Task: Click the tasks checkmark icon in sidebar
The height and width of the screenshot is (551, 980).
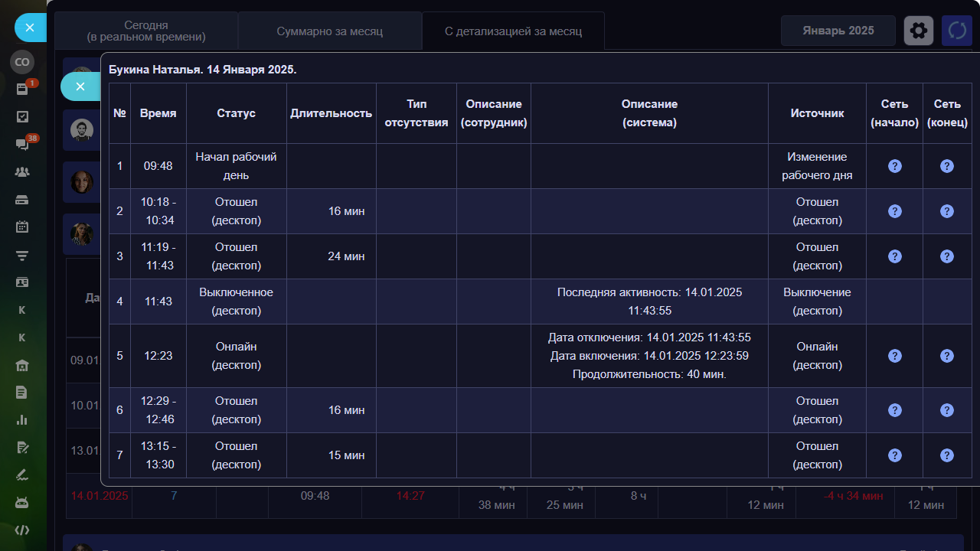Action: [22, 116]
